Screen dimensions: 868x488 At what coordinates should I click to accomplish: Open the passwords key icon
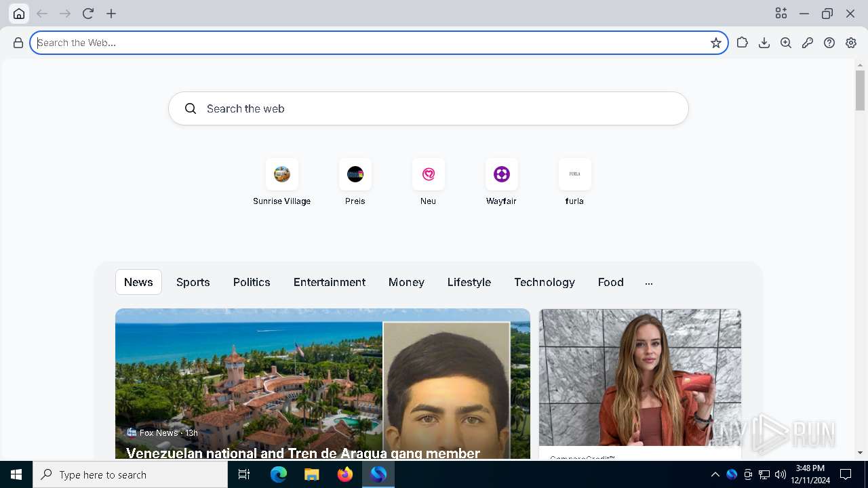click(808, 43)
